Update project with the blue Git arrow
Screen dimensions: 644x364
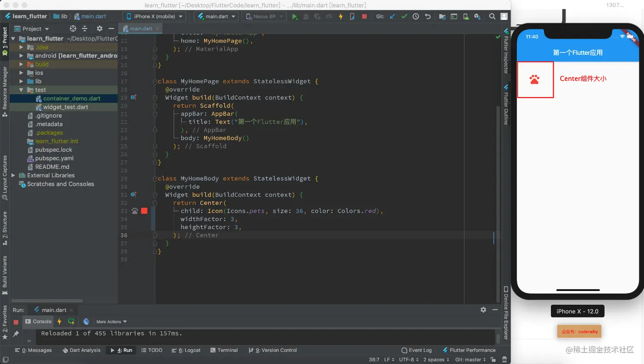coord(392,17)
